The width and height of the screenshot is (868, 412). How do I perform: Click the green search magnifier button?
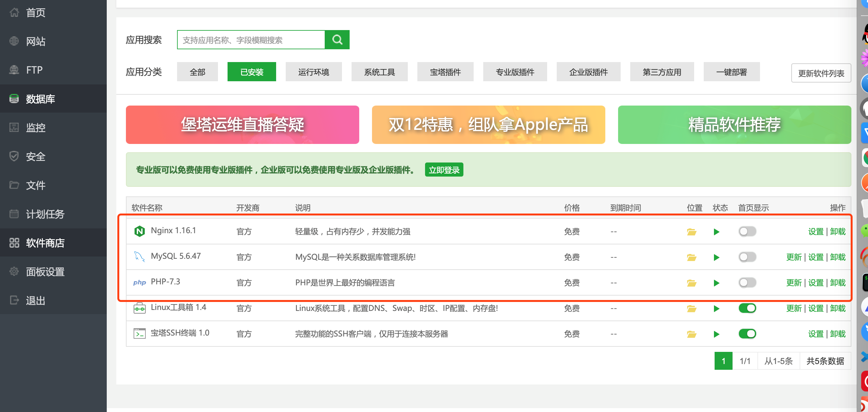pos(337,40)
